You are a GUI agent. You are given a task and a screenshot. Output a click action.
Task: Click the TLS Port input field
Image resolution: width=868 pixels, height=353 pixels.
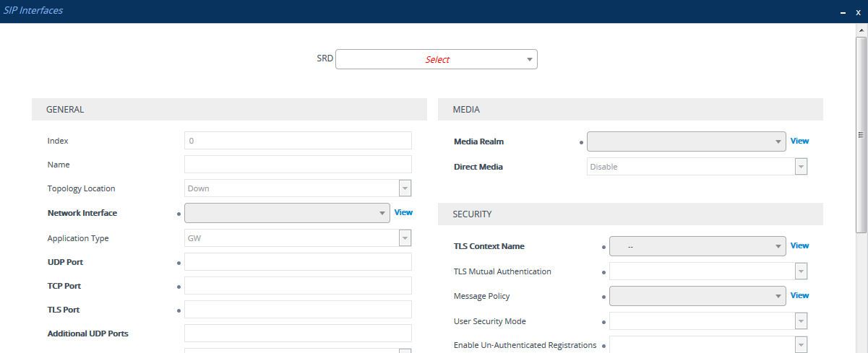[298, 310]
